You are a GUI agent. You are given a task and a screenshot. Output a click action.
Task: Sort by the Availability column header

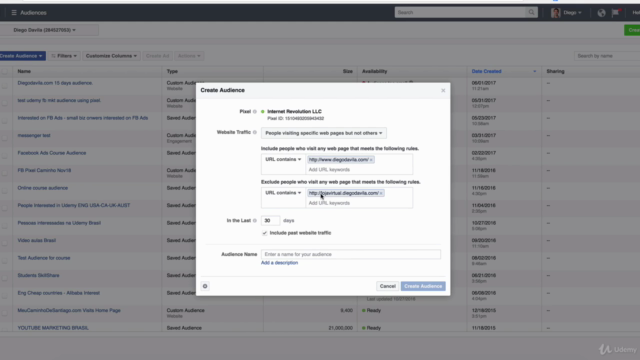pyautogui.click(x=374, y=71)
